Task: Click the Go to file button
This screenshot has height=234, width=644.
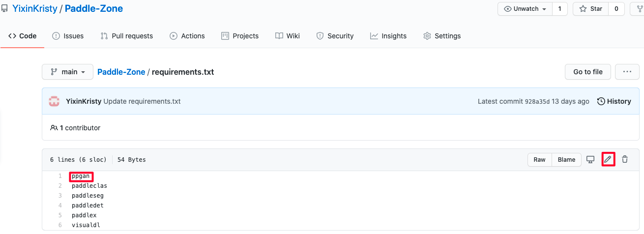Action: tap(588, 72)
